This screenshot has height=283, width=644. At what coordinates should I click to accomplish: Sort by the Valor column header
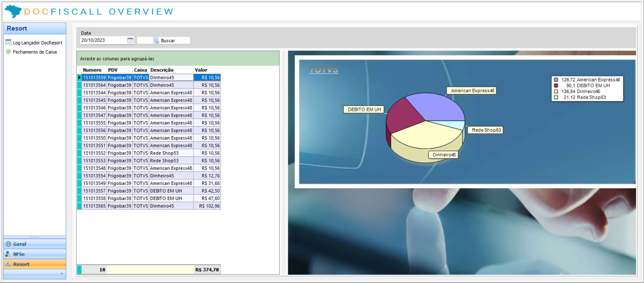207,70
